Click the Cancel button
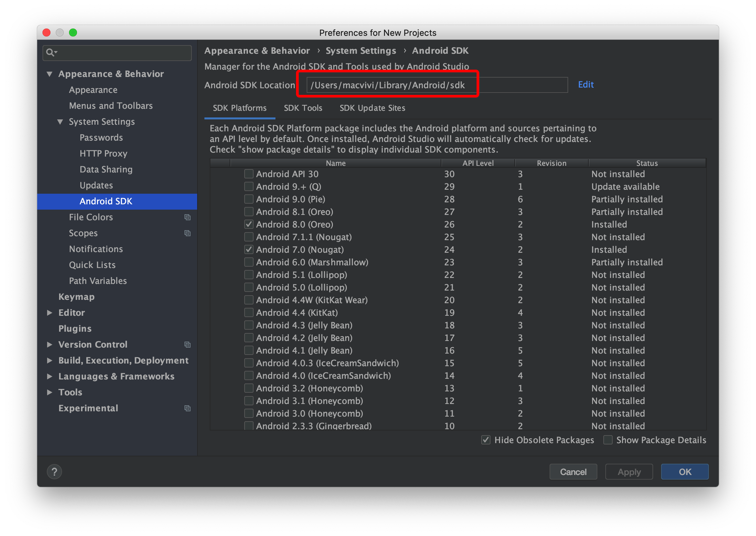Viewport: 756px width, 536px height. (x=573, y=472)
